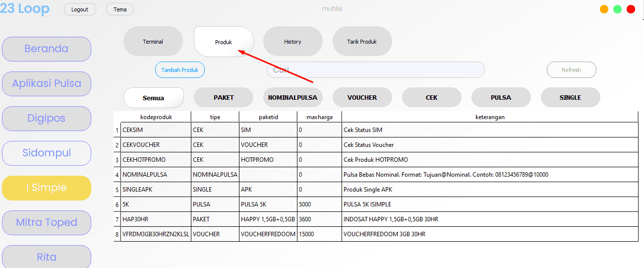
Task: Select the VFRDM3GB30HRZN2KLSL product code cell
Action: pos(156,234)
